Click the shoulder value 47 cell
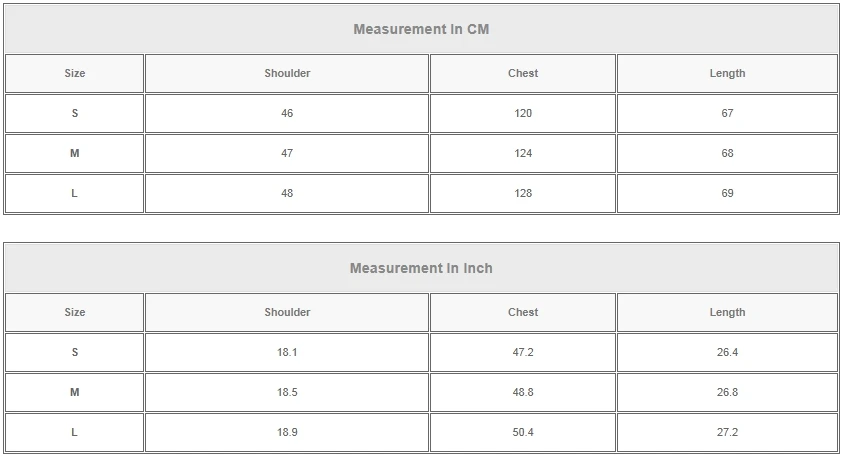844x457 pixels. (x=287, y=153)
